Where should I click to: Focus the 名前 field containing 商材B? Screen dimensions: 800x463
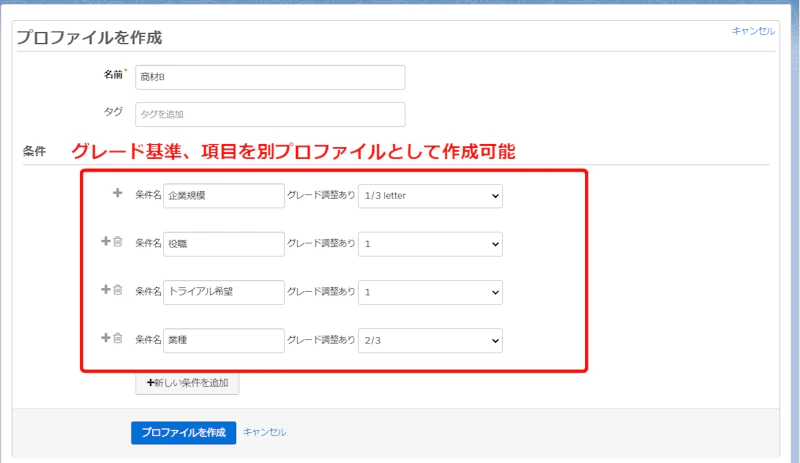tap(270, 77)
